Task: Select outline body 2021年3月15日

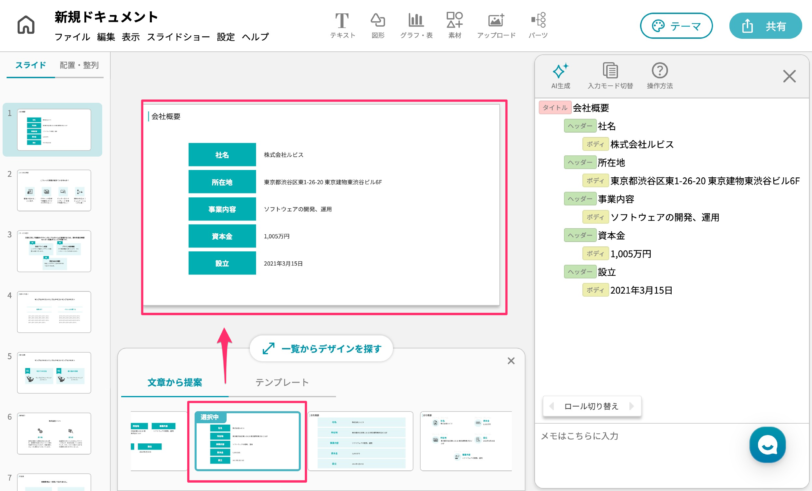Action: tap(641, 291)
